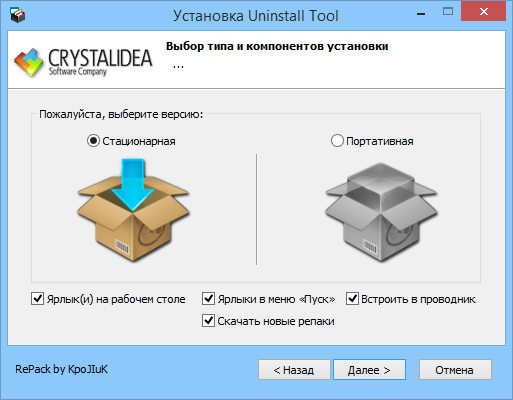Image resolution: width=513 pixels, height=400 pixels.
Task: Toggle Ярлыки в меню «Пуск» checkbox
Action: point(208,299)
